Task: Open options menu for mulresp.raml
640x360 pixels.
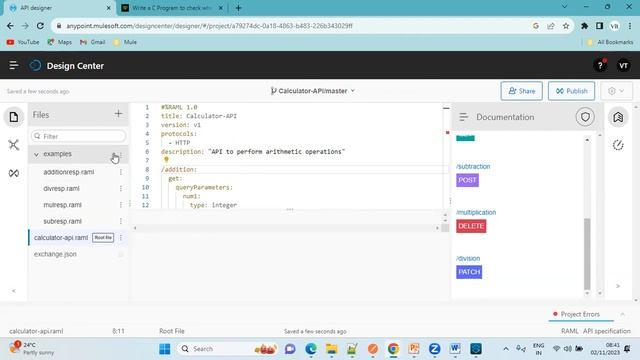Action: coord(121,205)
